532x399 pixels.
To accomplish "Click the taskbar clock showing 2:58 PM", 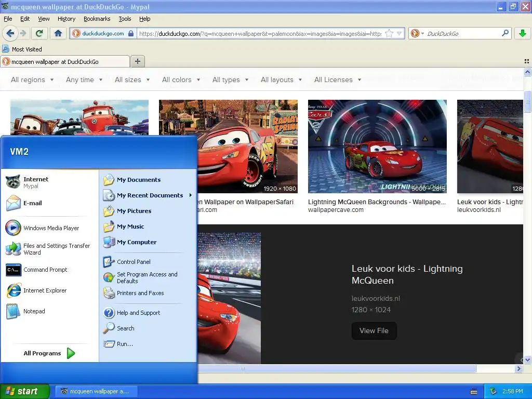I will click(x=513, y=391).
